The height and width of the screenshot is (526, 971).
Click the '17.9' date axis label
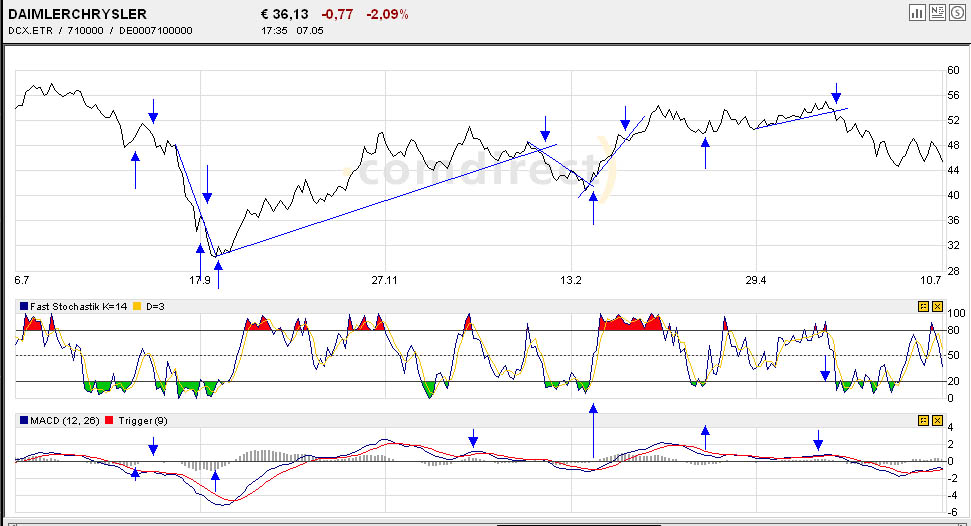click(x=199, y=281)
